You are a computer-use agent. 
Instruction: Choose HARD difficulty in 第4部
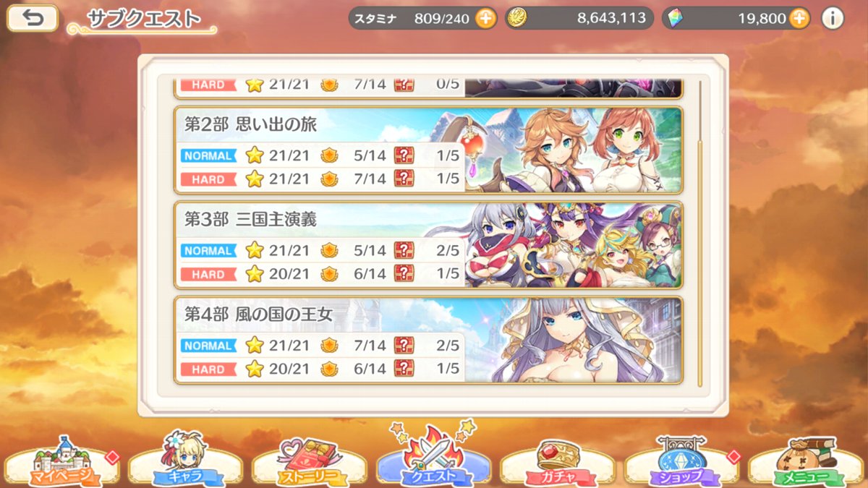click(209, 369)
